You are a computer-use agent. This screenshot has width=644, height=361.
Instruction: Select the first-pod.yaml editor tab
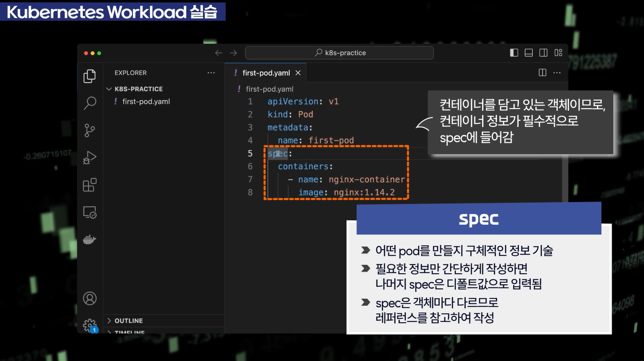coord(265,73)
